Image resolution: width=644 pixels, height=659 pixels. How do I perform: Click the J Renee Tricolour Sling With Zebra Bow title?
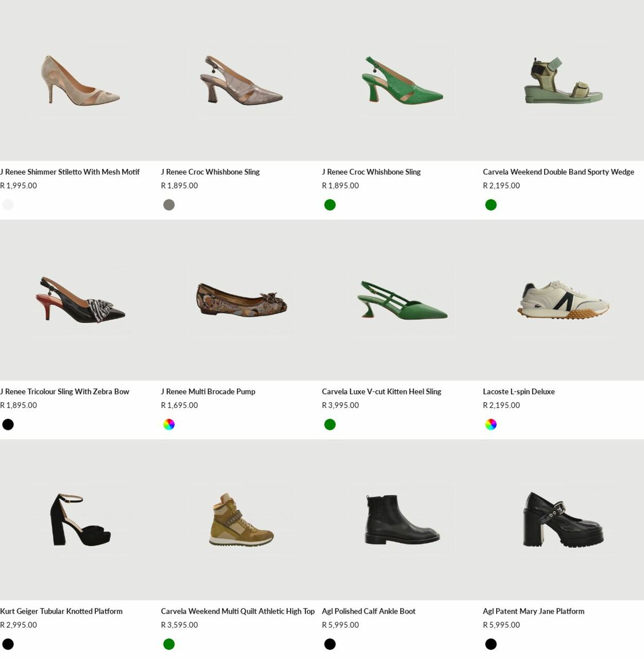[64, 392]
